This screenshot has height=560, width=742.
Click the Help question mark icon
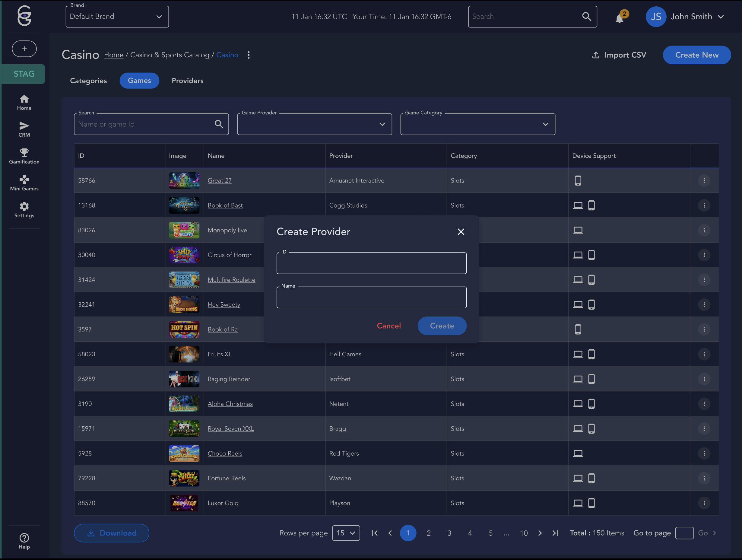click(24, 538)
